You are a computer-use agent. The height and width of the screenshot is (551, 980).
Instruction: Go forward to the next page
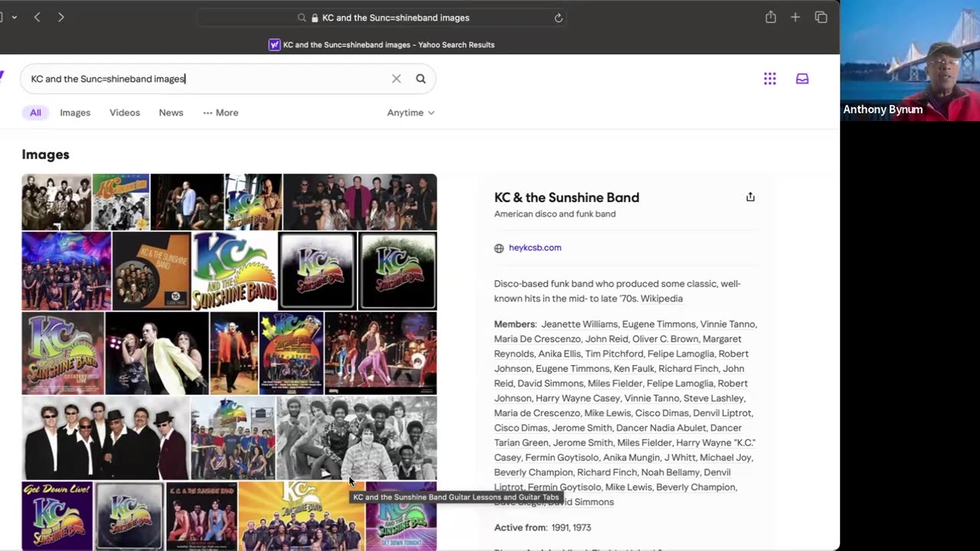tap(61, 18)
